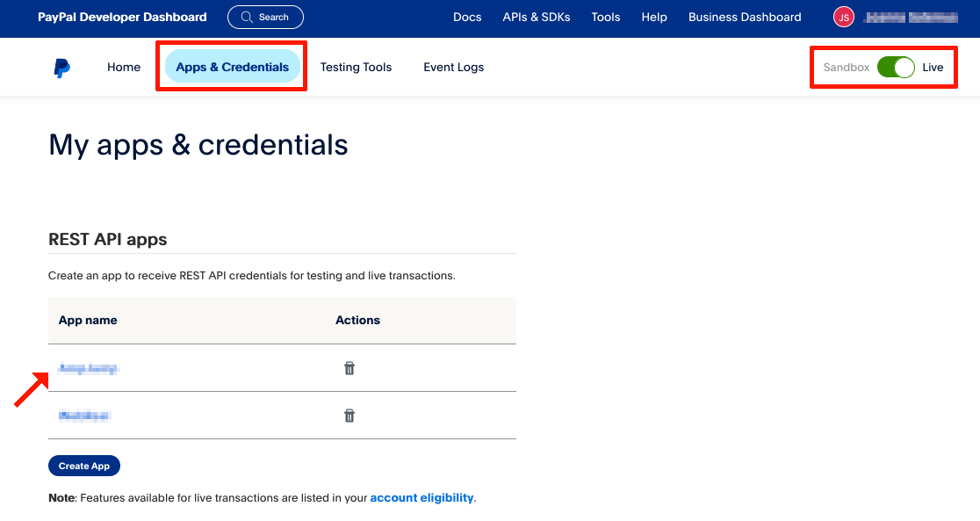The height and width of the screenshot is (521, 980).
Task: Delete the first REST API app using trash icon
Action: pyautogui.click(x=349, y=368)
